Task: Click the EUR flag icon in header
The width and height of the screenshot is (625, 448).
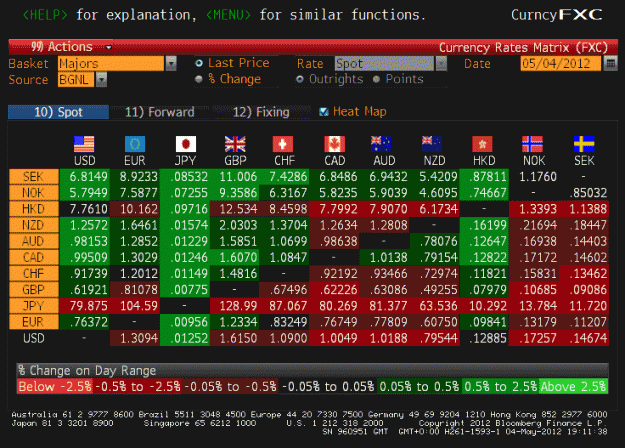Action: 135,144
